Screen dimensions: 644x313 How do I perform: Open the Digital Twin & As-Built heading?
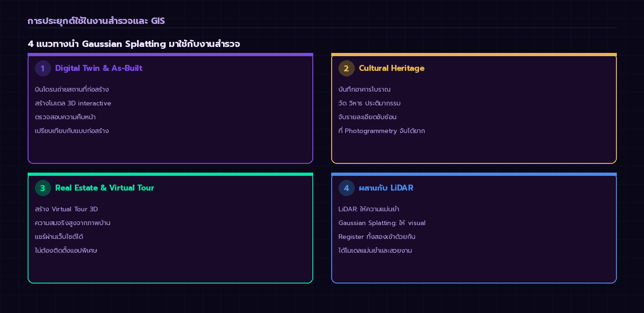[98, 68]
